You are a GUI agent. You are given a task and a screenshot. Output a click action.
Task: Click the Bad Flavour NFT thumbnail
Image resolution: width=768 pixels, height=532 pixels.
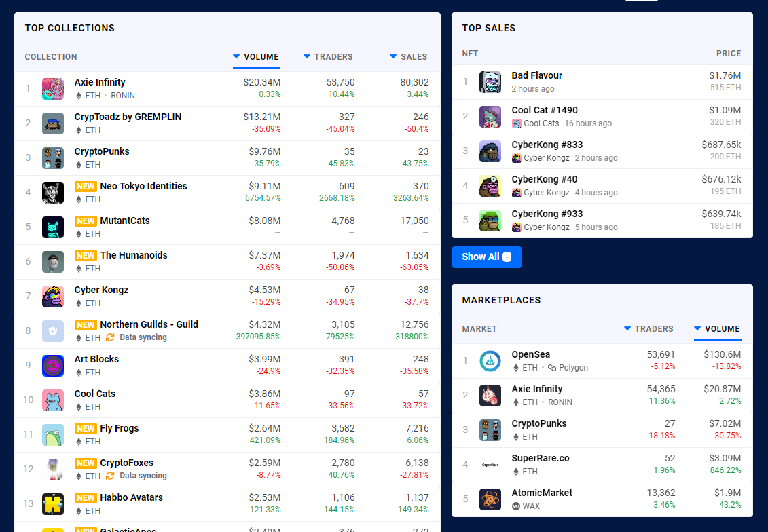(490, 82)
